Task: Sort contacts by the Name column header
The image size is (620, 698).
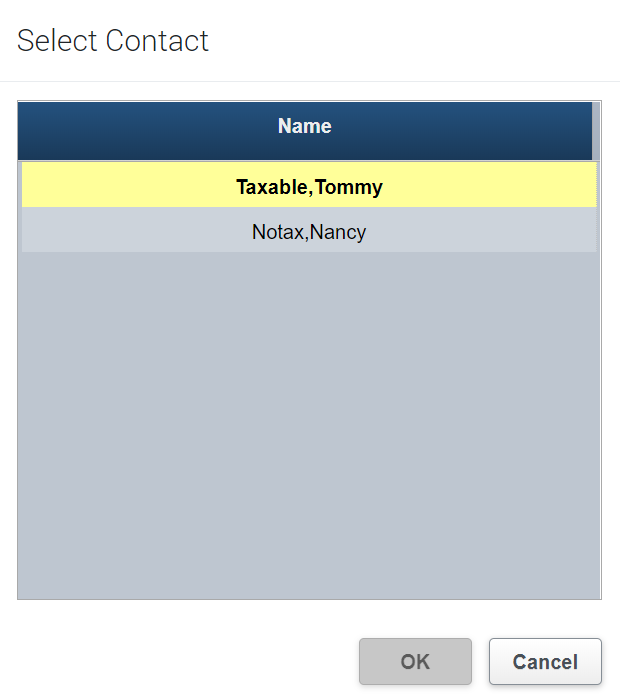Action: pos(305,127)
